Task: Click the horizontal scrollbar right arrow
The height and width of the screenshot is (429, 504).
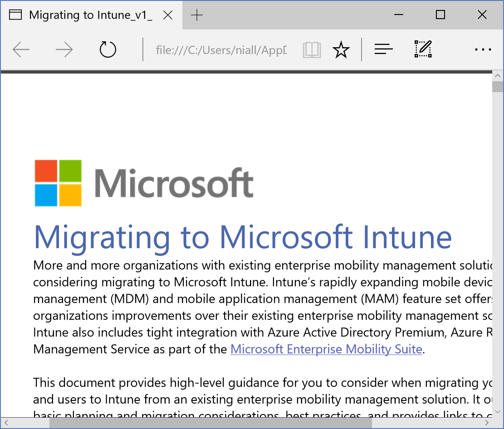Action: point(487,423)
